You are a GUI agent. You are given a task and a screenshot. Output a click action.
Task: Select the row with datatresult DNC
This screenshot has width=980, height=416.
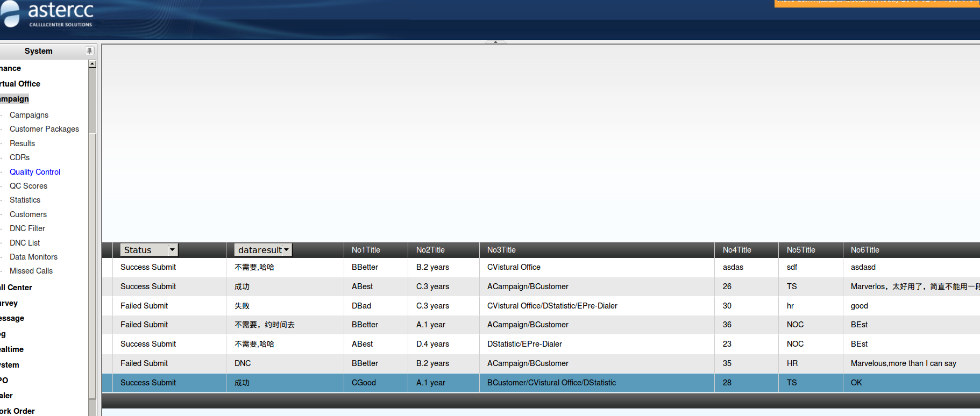(243, 363)
